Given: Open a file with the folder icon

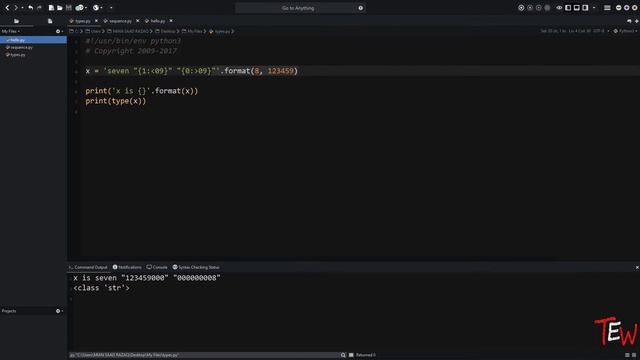Looking at the screenshot, I should pos(60,8).
